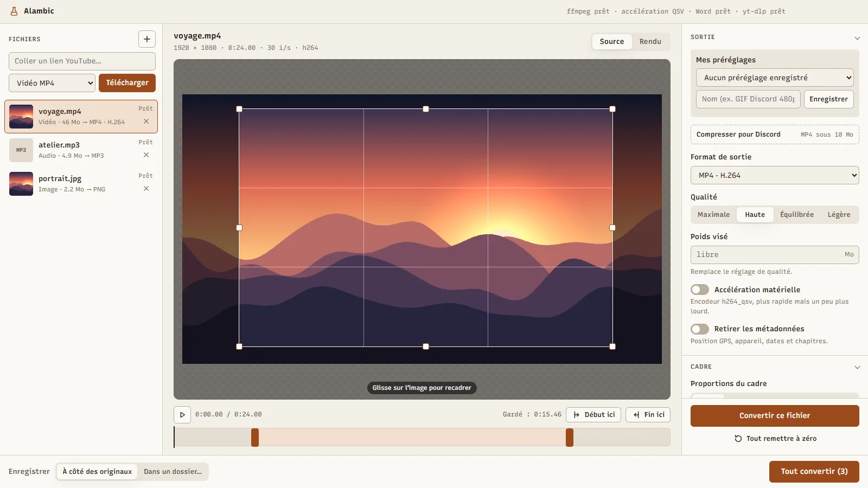Choose Maximale quality
The image size is (868, 488).
pos(713,215)
